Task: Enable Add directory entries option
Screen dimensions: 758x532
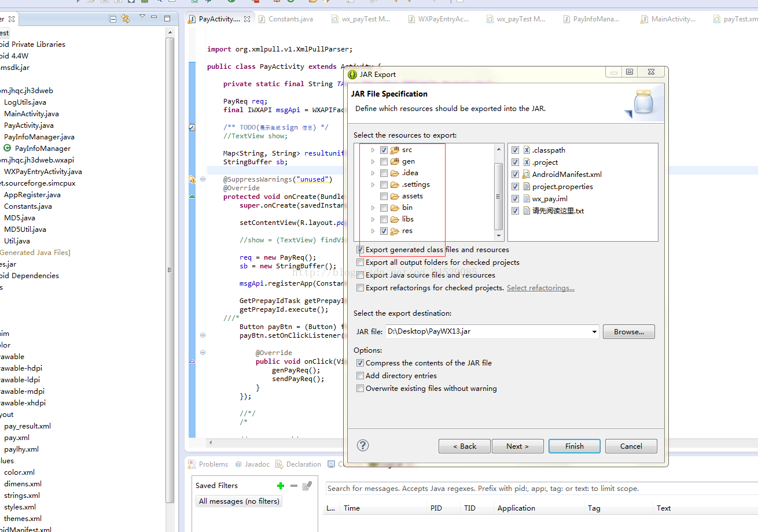Action: [360, 376]
